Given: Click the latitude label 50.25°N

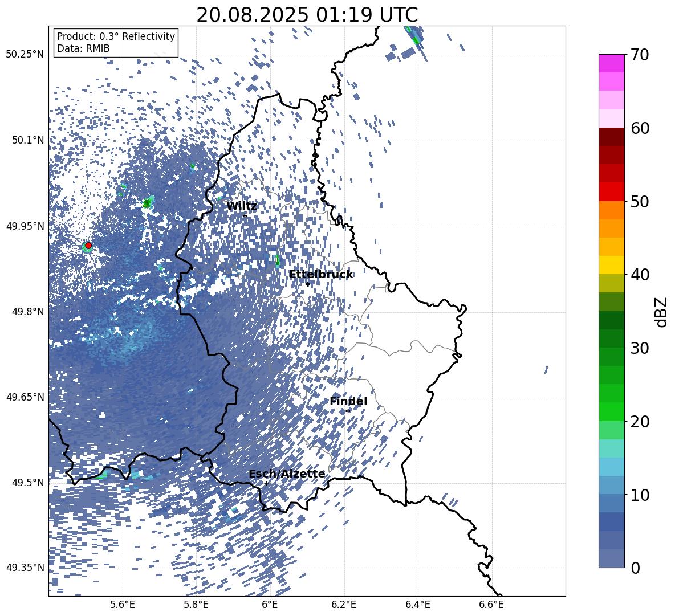Looking at the screenshot, I should click(x=25, y=55).
